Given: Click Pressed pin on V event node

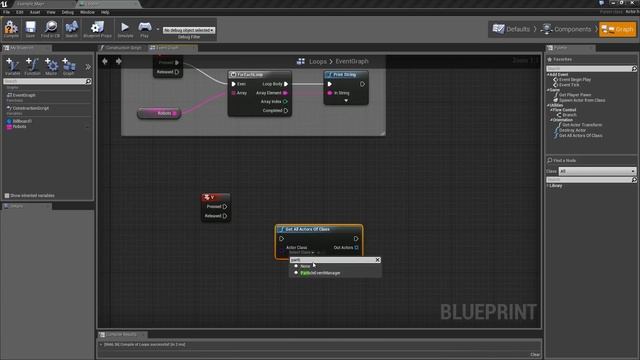Looking at the screenshot, I should click(x=225, y=207).
